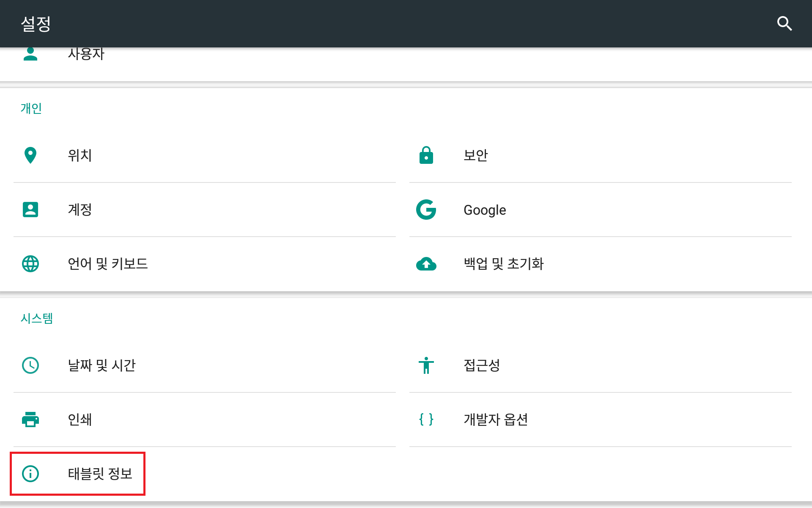Screen dimensions: 812x508
Task: Click the backup cloud upload icon
Action: coord(426,264)
